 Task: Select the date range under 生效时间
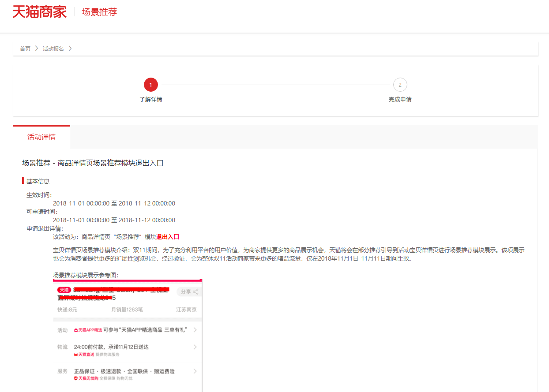pyautogui.click(x=114, y=203)
